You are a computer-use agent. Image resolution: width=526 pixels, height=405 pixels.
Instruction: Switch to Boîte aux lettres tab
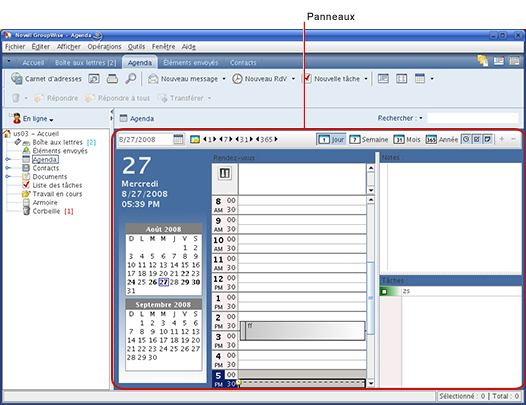point(86,63)
